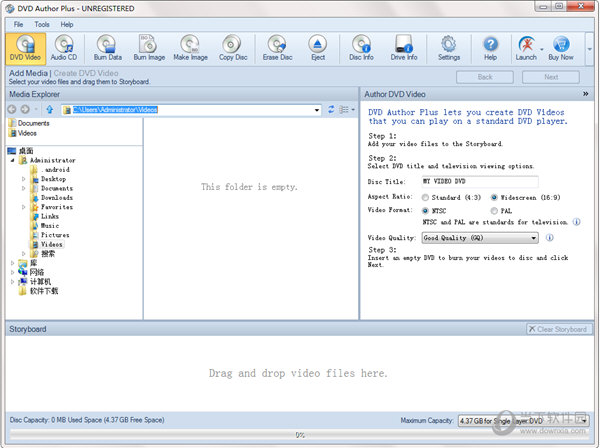Open Drive Info from the toolbar
This screenshot has height=448, width=600.
404,48
